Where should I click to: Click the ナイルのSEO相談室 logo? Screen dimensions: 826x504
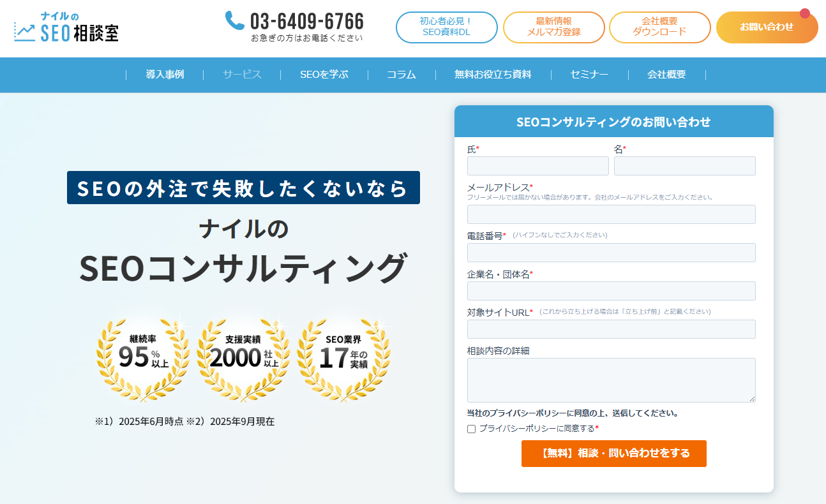tap(66, 27)
